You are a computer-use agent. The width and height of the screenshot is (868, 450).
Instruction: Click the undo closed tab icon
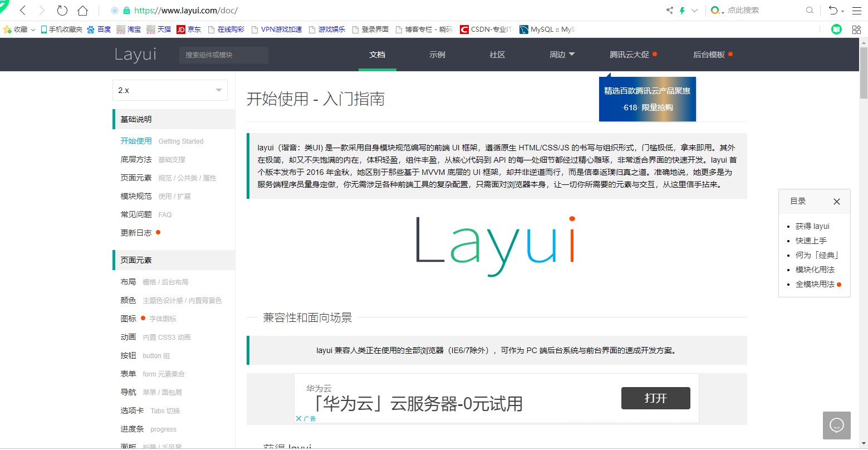click(833, 10)
